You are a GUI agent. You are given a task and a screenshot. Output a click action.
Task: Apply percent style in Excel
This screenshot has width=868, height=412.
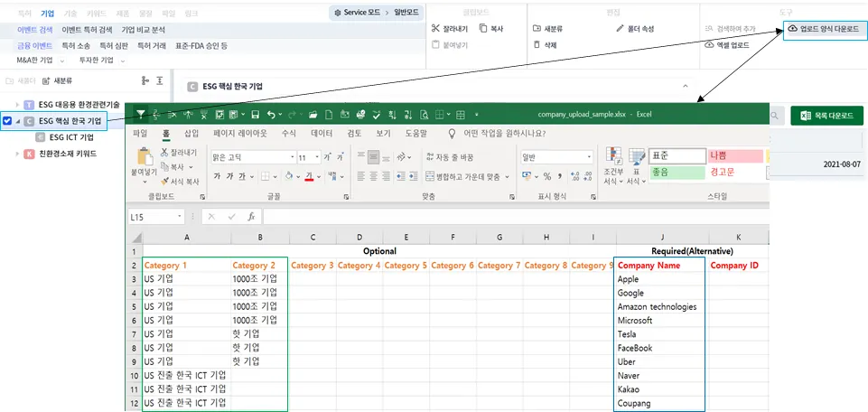click(x=547, y=177)
